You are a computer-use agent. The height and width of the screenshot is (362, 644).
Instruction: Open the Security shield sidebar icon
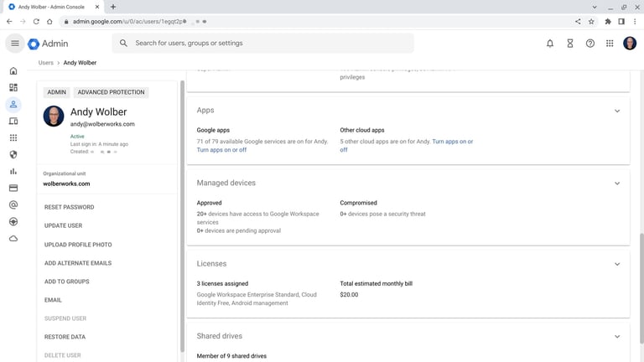13,155
